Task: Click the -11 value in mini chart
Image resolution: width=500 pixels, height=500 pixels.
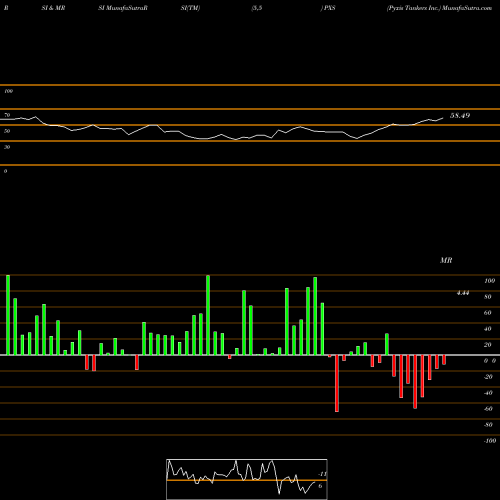Action: pos(322,474)
